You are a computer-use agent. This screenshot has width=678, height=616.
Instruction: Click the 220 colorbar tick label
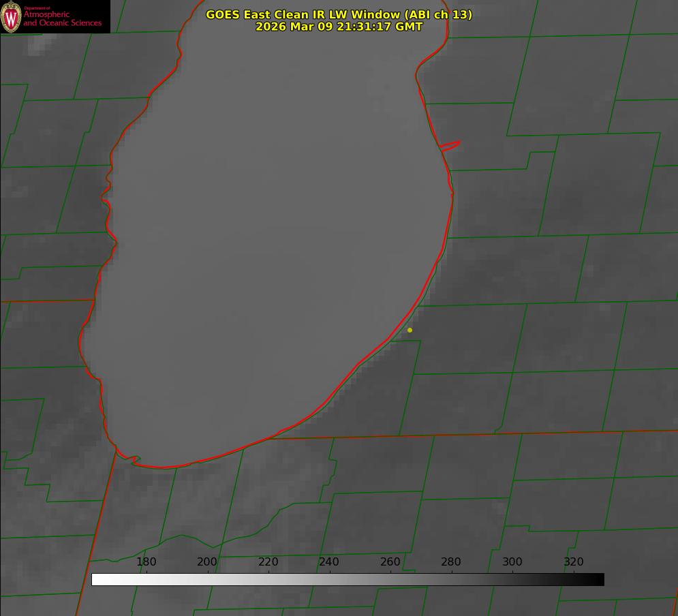[268, 562]
